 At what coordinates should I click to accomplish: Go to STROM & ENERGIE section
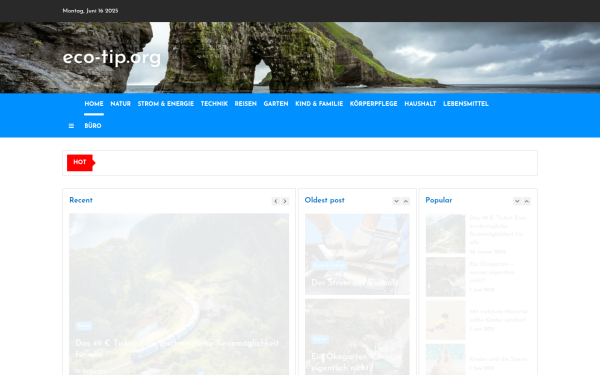tap(166, 104)
